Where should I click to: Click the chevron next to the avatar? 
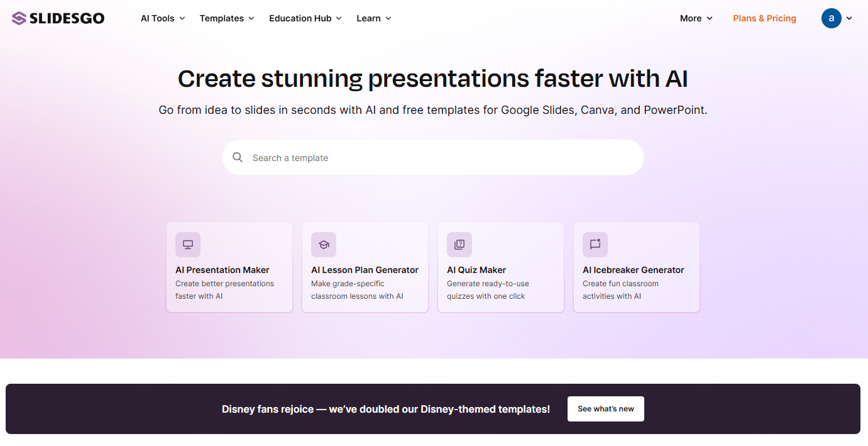tap(849, 18)
